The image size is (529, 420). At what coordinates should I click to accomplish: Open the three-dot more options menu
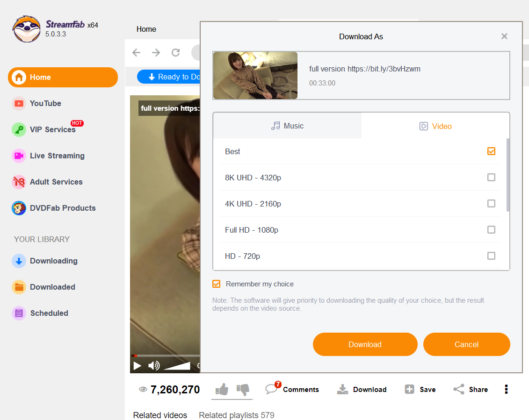coord(506,389)
